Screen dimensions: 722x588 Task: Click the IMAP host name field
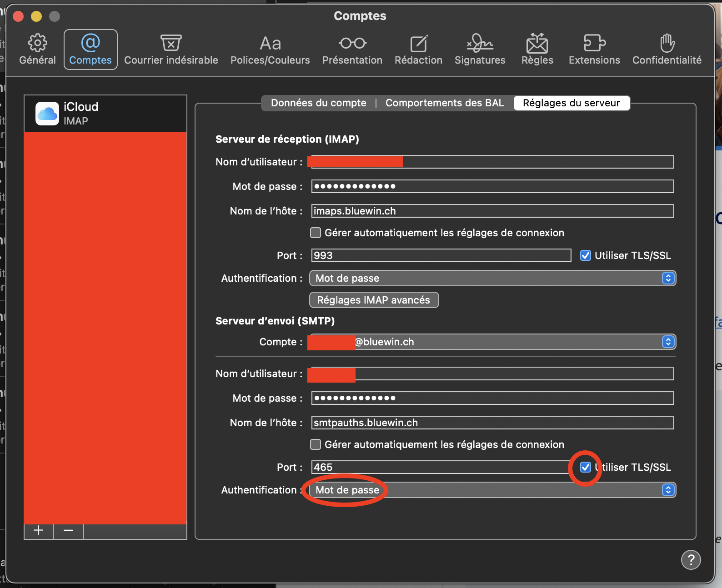[x=492, y=211]
